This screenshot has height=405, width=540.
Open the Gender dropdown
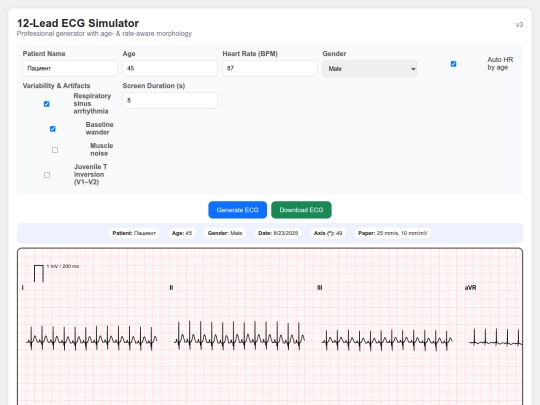click(x=370, y=69)
